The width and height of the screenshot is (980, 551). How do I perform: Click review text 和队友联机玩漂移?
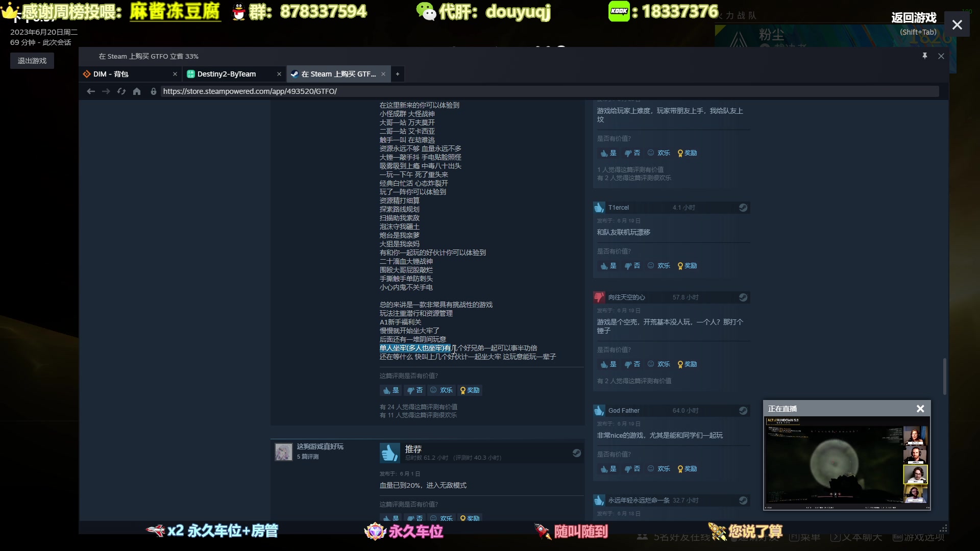[x=623, y=232]
